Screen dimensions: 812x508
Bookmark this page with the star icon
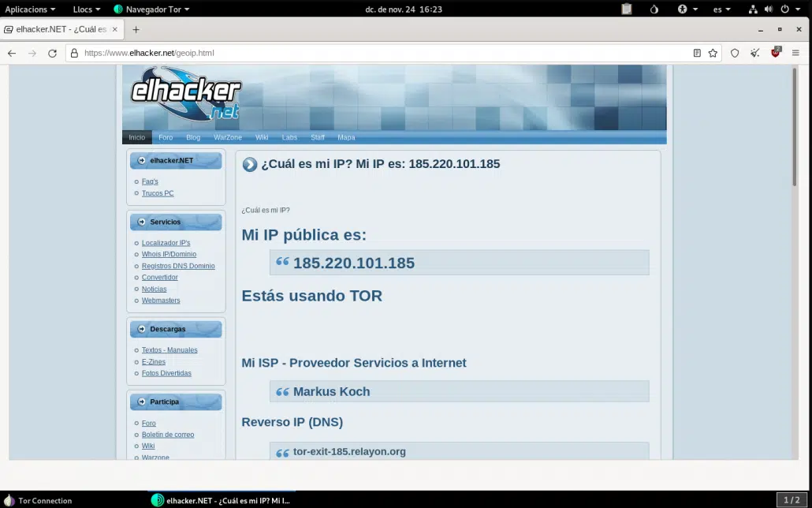713,53
